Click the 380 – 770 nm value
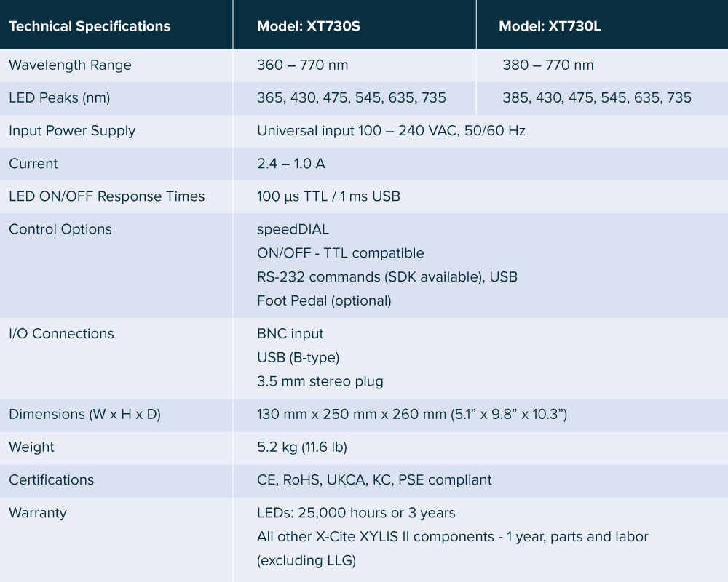Viewport: 728px width, 582px height. point(547,65)
